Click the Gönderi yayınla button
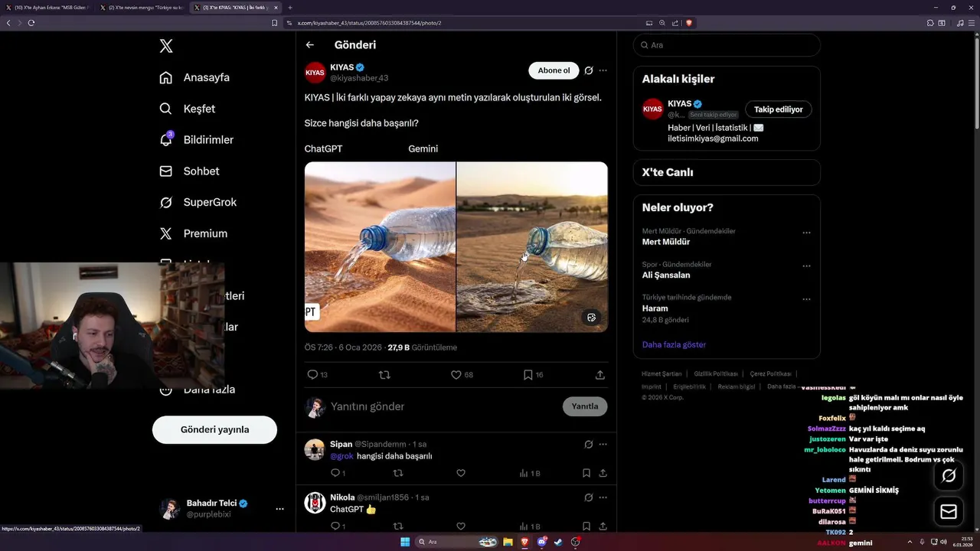This screenshot has width=980, height=551. coord(214,430)
